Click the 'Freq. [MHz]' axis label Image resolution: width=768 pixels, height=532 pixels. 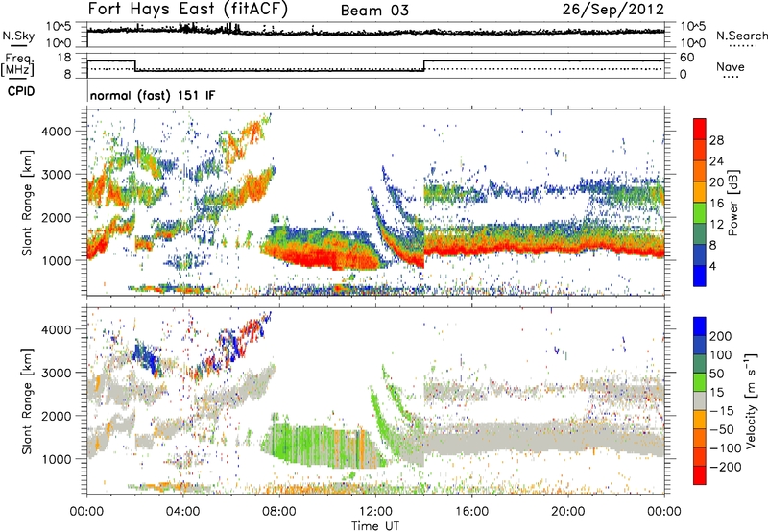(x=17, y=64)
